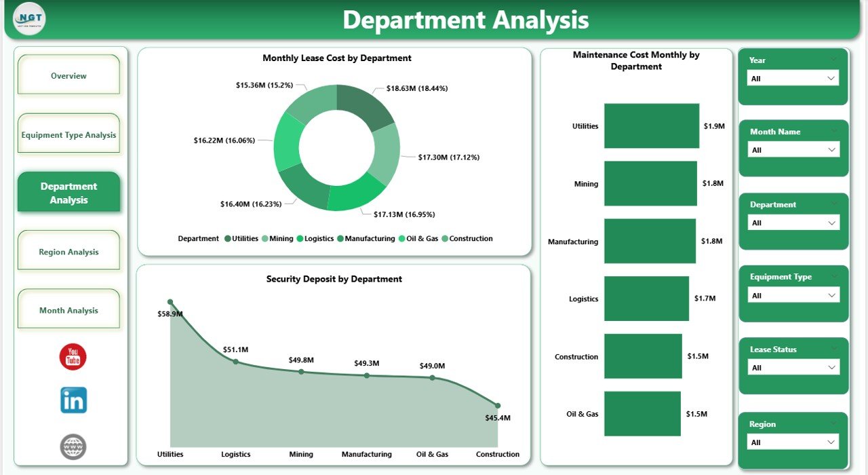Go to the Region Analysis page

click(x=68, y=251)
